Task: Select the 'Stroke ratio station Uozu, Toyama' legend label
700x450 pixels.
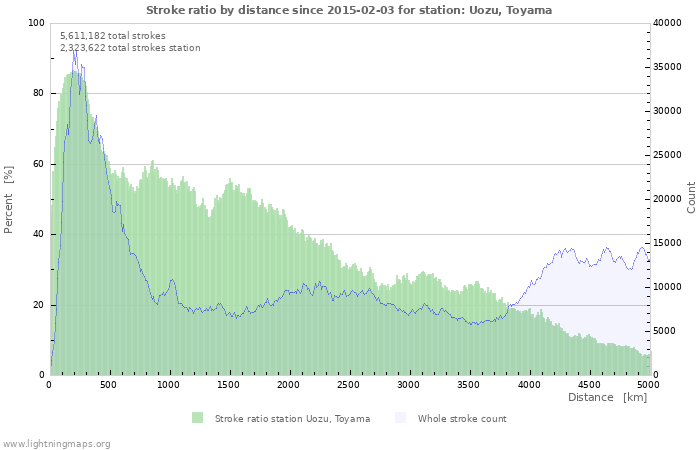Action: [x=292, y=418]
